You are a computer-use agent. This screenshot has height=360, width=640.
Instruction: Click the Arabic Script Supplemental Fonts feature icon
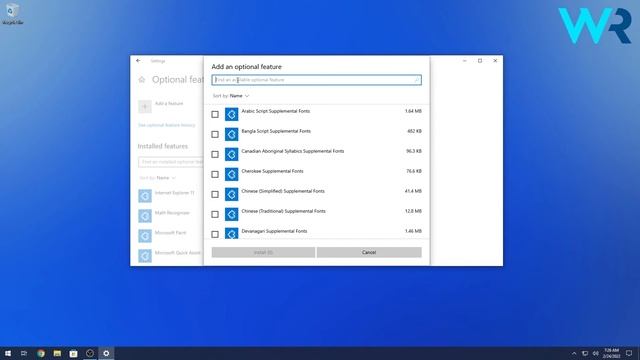[x=231, y=114]
